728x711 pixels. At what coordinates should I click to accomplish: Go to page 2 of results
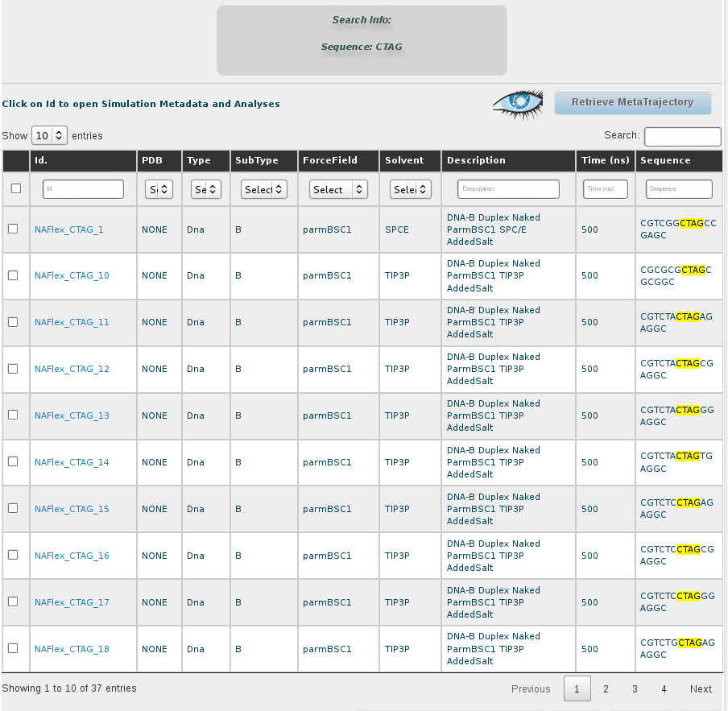(606, 689)
